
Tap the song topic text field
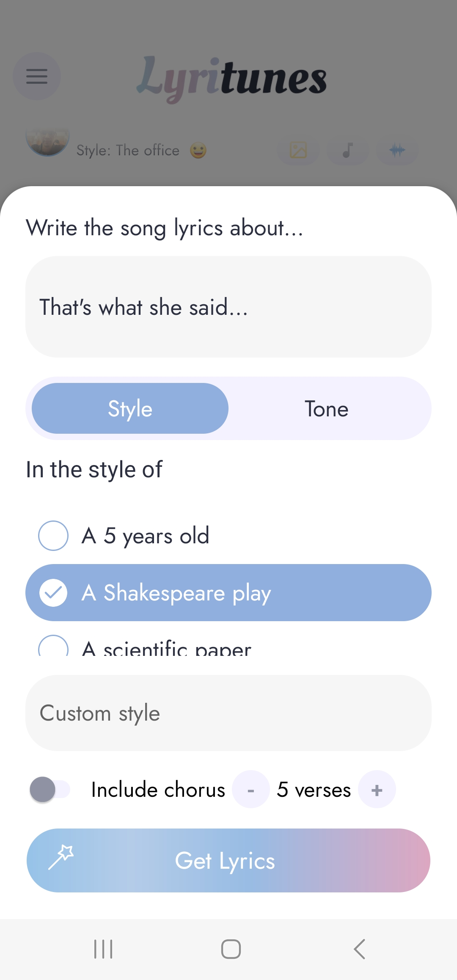(x=228, y=307)
